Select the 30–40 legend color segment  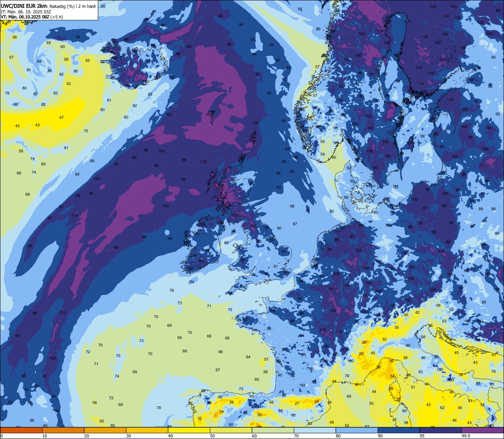click(x=147, y=430)
